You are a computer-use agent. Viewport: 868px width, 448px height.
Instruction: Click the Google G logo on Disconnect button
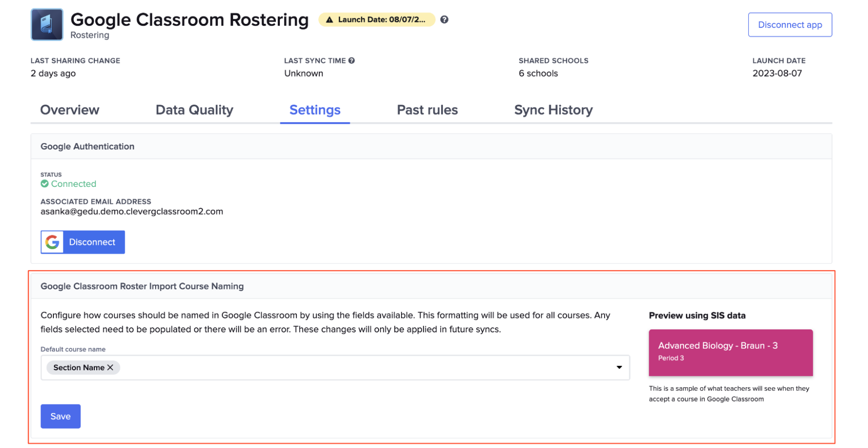52,242
